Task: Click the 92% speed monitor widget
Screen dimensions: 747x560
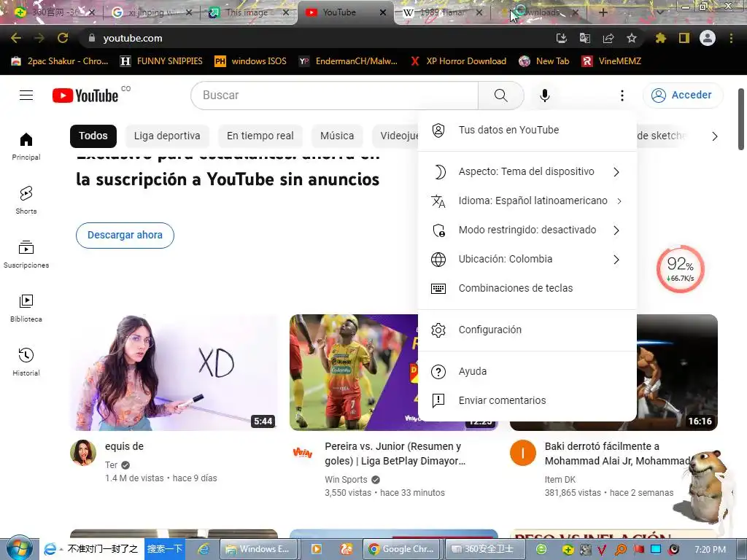Action: pos(681,269)
